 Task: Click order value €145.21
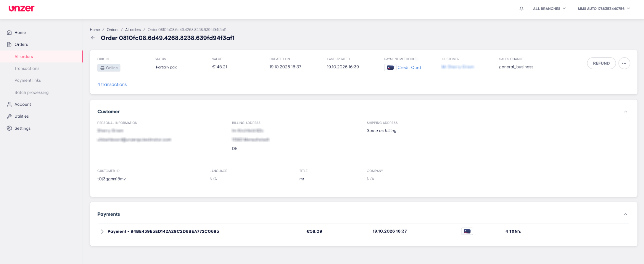(x=220, y=67)
